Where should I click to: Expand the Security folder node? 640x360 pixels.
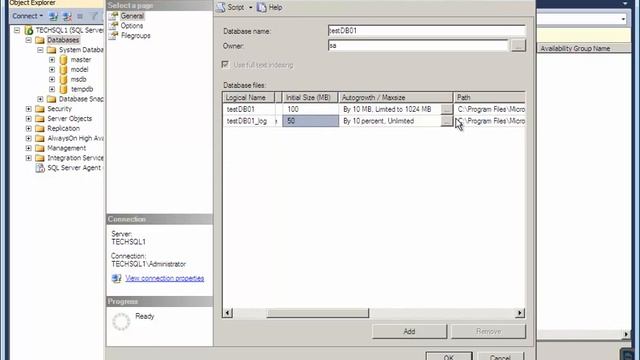coord(29,109)
